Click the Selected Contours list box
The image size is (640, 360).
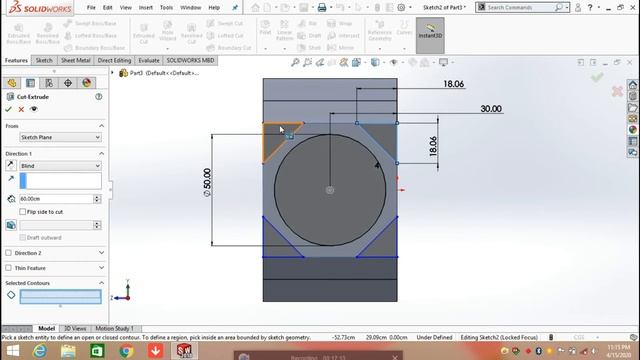[x=60, y=296]
